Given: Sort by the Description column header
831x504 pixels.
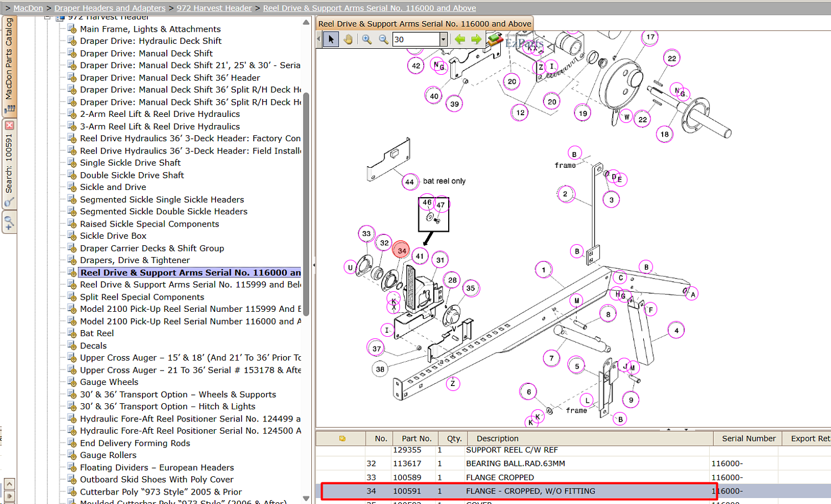Looking at the screenshot, I should point(591,439).
